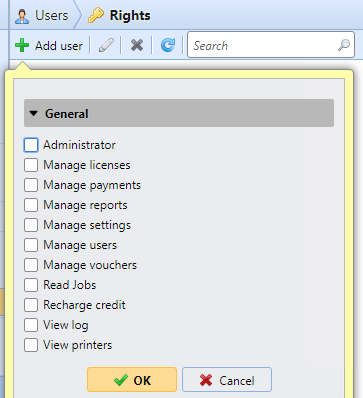Screen dimensions: 363x398
Task: Click the magnifier icon in search box
Action: coord(344,45)
